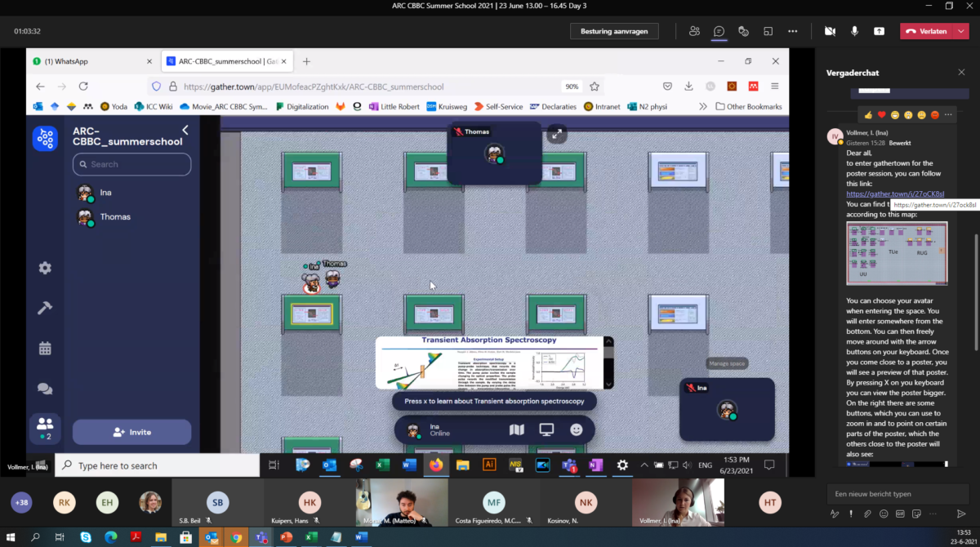Open Gather participants icon

point(45,427)
